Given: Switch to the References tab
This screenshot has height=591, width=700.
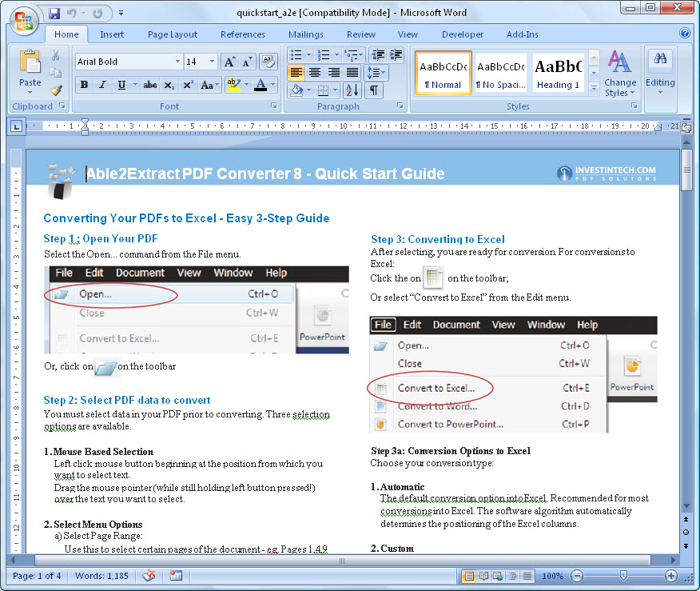Looking at the screenshot, I should (242, 34).
